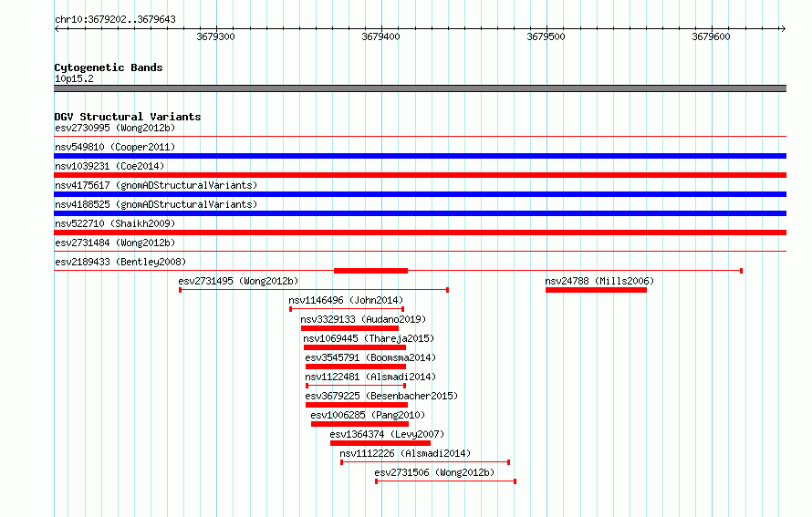Select the esv3545791 (Boomsma2014) red bar
Screen dimensions: 812x517
pos(356,367)
